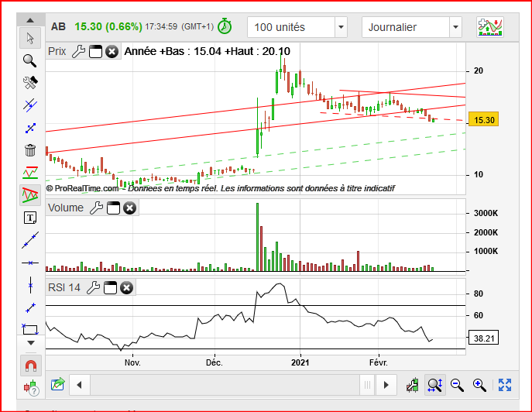Expand more drawing tools with down arrow
The width and height of the screenshot is (532, 412).
coord(30,342)
